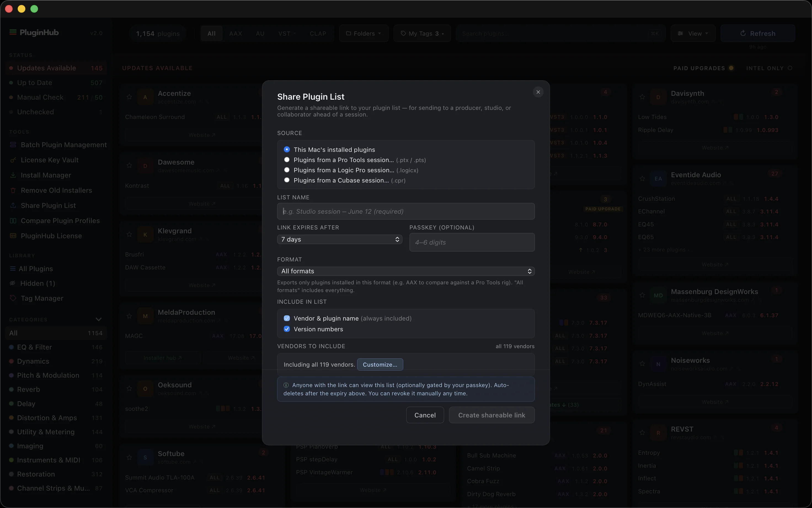Favorite MeldaProduction with star icon
The image size is (812, 508).
pyautogui.click(x=129, y=316)
